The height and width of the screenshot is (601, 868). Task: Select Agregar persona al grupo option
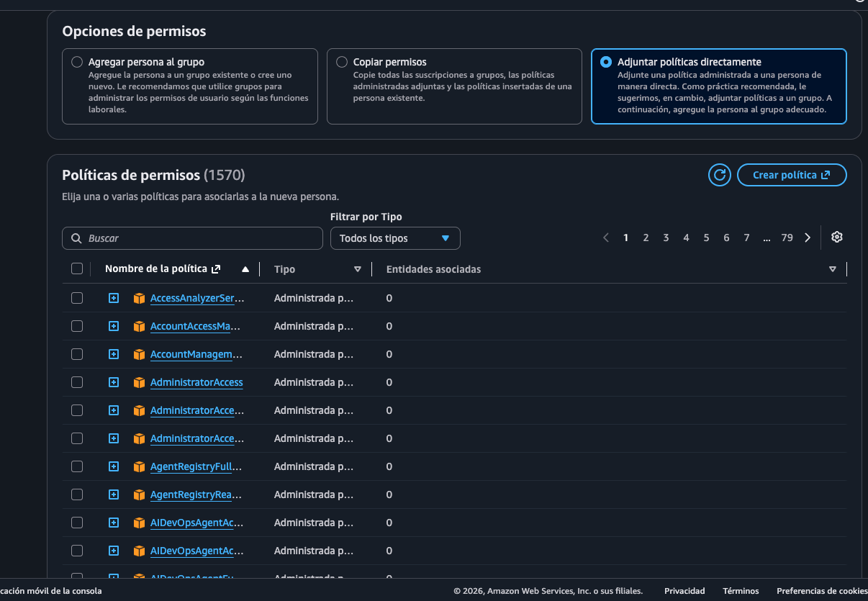pos(77,62)
